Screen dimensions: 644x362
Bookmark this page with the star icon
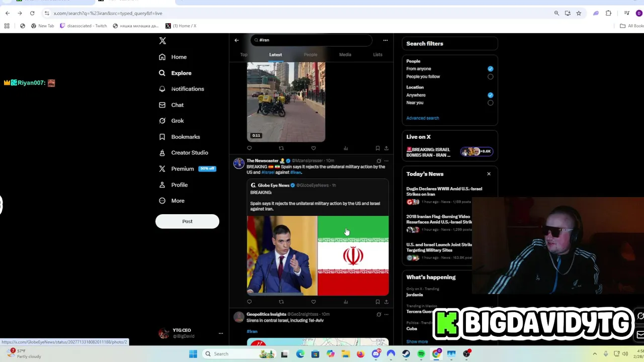click(579, 13)
